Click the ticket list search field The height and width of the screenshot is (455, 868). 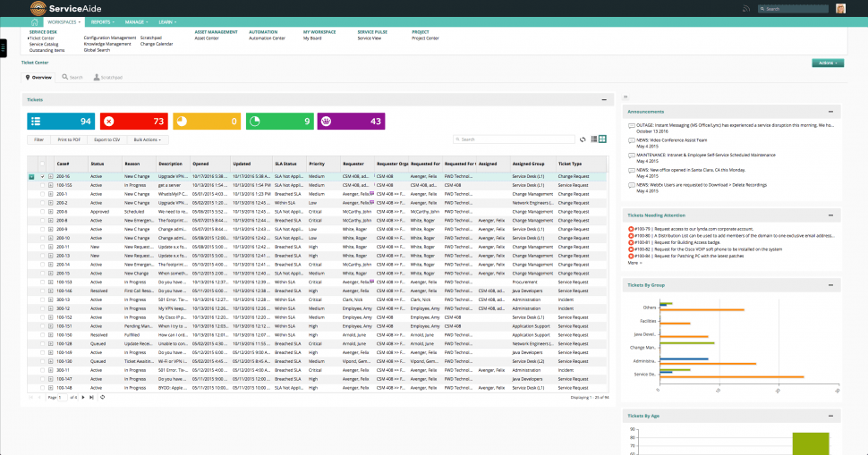click(514, 139)
